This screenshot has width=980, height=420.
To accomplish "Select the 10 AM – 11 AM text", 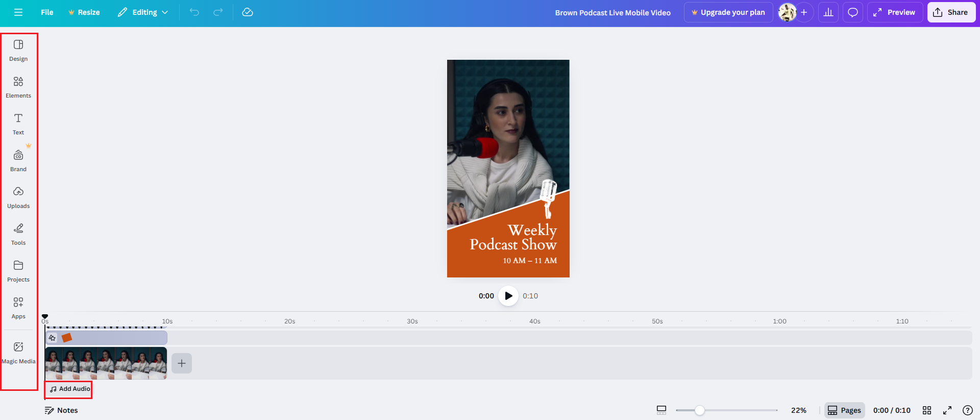I will coord(530,261).
